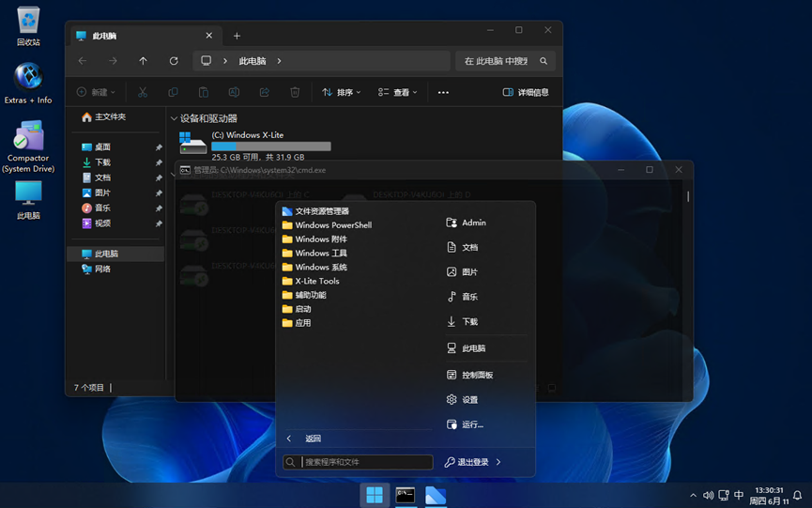
Task: Select 桌面 in navigation pane
Action: (97, 147)
